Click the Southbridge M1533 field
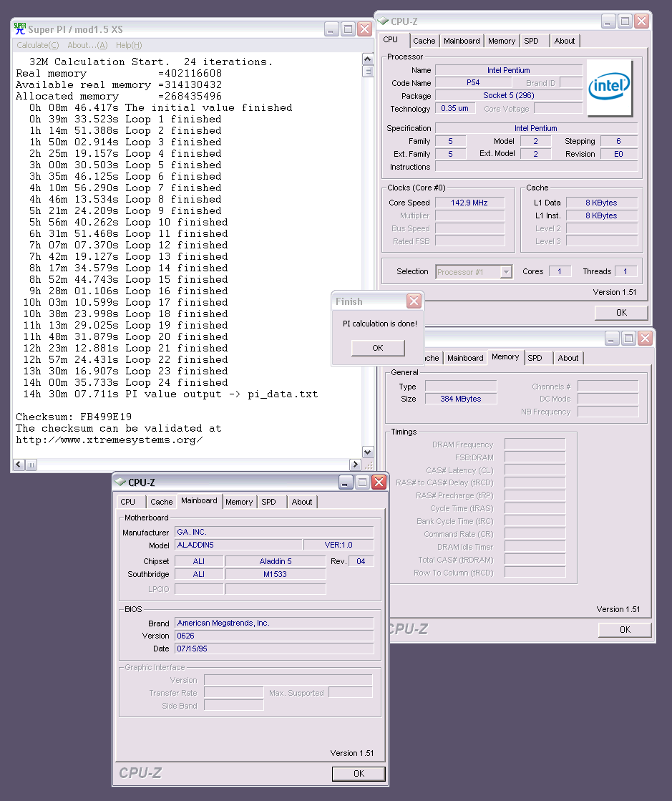The image size is (672, 801). pyautogui.click(x=276, y=574)
